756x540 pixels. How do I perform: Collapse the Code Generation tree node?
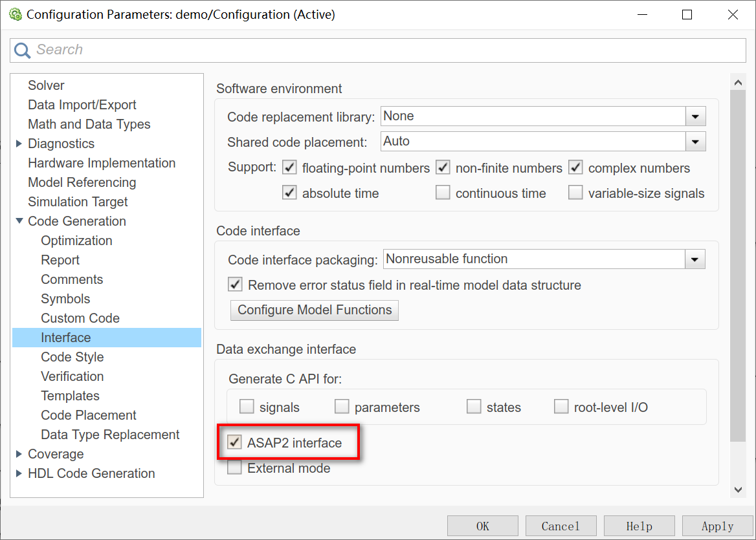click(x=19, y=221)
